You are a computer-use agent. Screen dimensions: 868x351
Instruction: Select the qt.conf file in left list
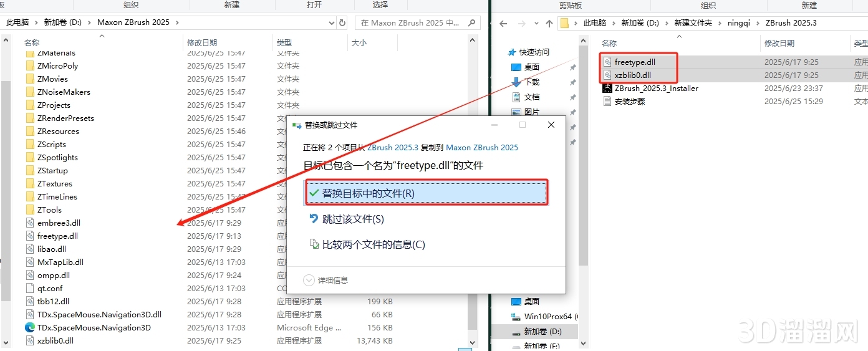click(50, 289)
